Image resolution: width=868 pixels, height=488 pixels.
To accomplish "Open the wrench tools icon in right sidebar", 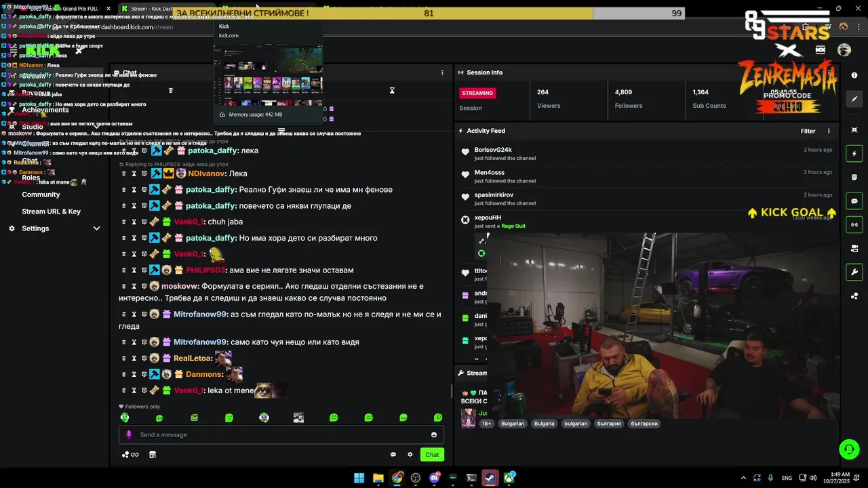I will pos(854,272).
